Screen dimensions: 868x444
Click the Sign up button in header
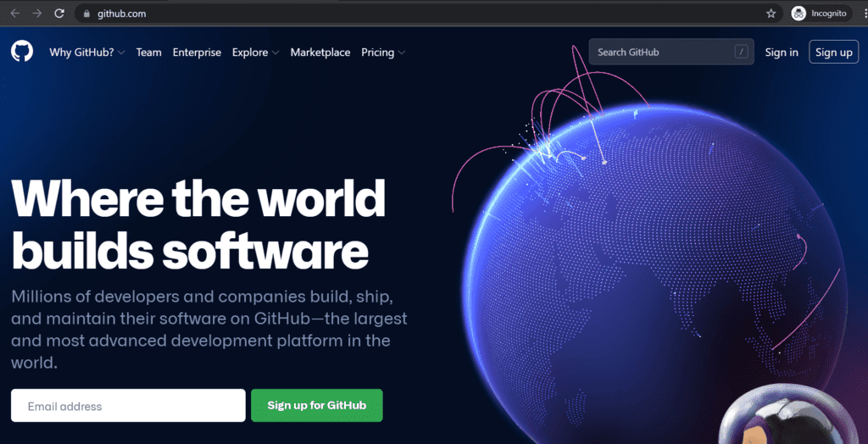click(x=834, y=52)
